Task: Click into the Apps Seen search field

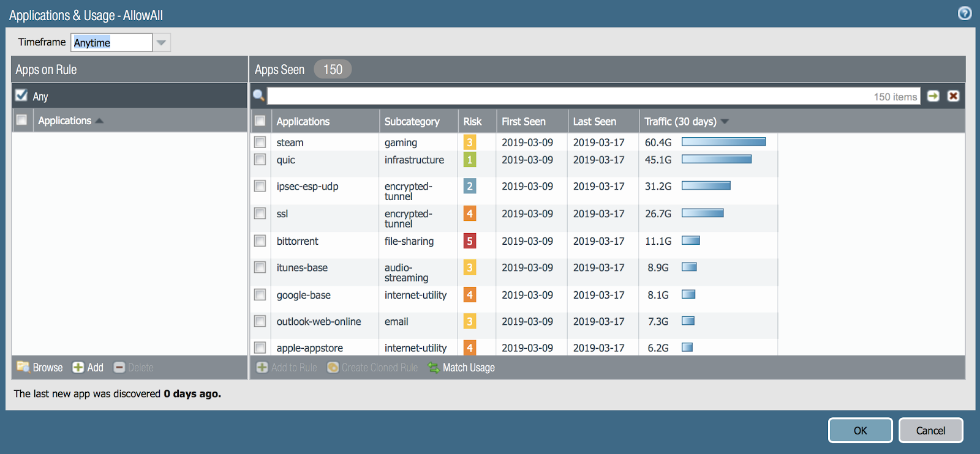Action: [x=594, y=96]
